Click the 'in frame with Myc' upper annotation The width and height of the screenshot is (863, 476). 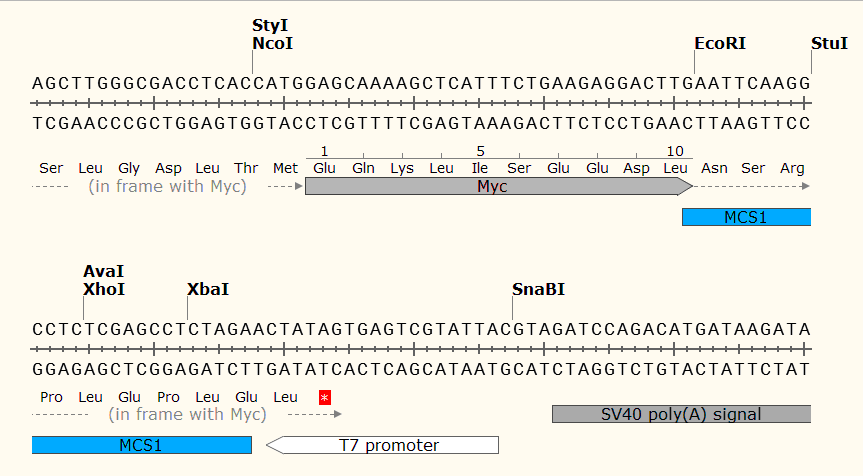(x=168, y=186)
